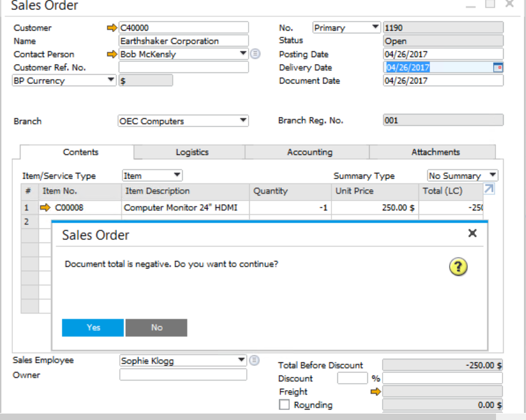526x420 pixels.
Task: Click the Customer Ref. No. field
Action: [x=183, y=68]
